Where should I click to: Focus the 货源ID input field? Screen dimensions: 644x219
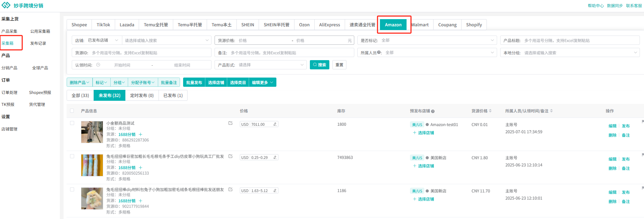coord(141,53)
